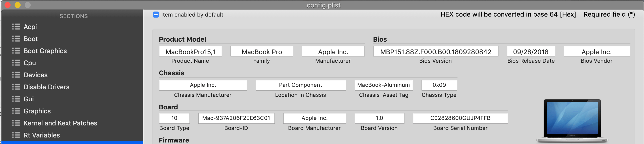Click the Board-ID input field
644x144 pixels.
click(x=236, y=118)
